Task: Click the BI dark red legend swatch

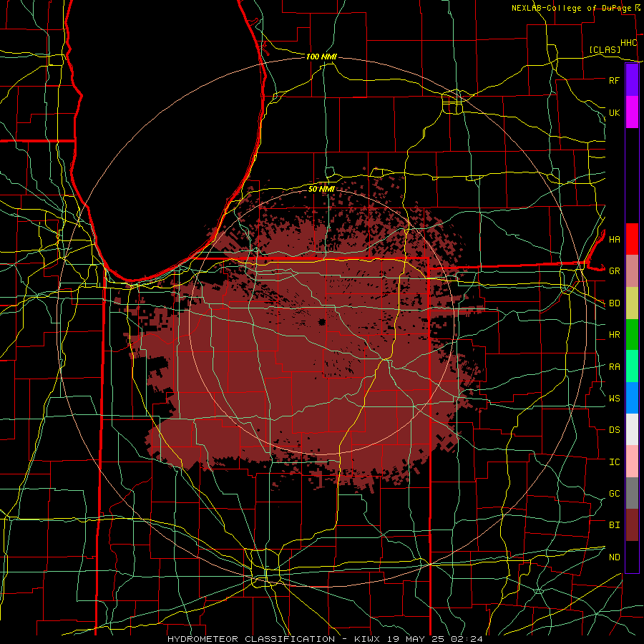Action: coord(632,525)
